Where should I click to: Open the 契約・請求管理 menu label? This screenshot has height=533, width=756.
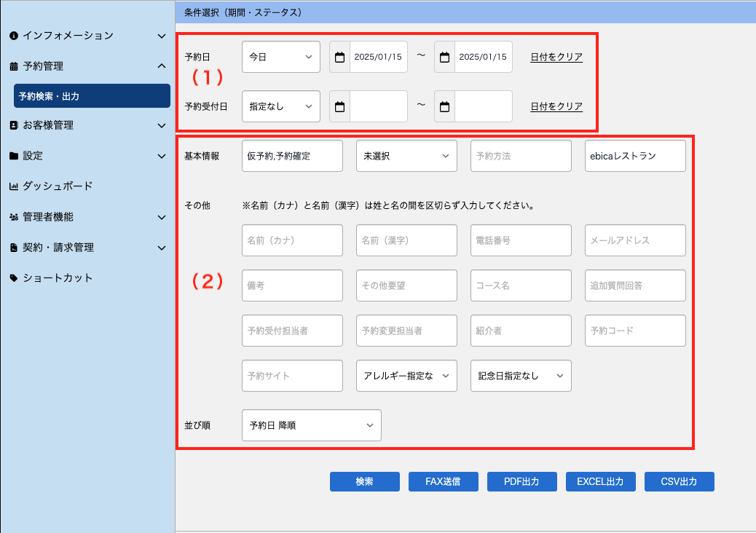click(58, 248)
